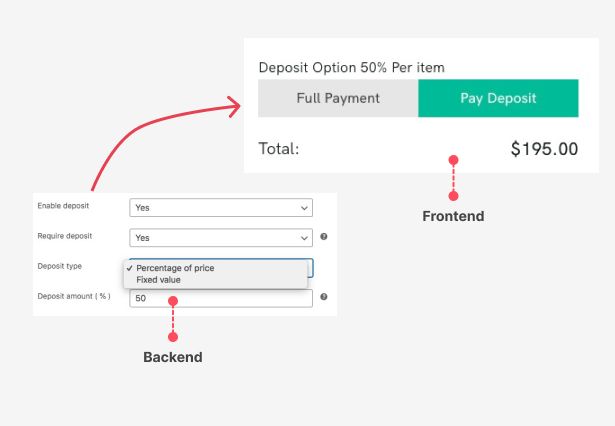
Task: Click the Deposit type field label
Action: 59,267
